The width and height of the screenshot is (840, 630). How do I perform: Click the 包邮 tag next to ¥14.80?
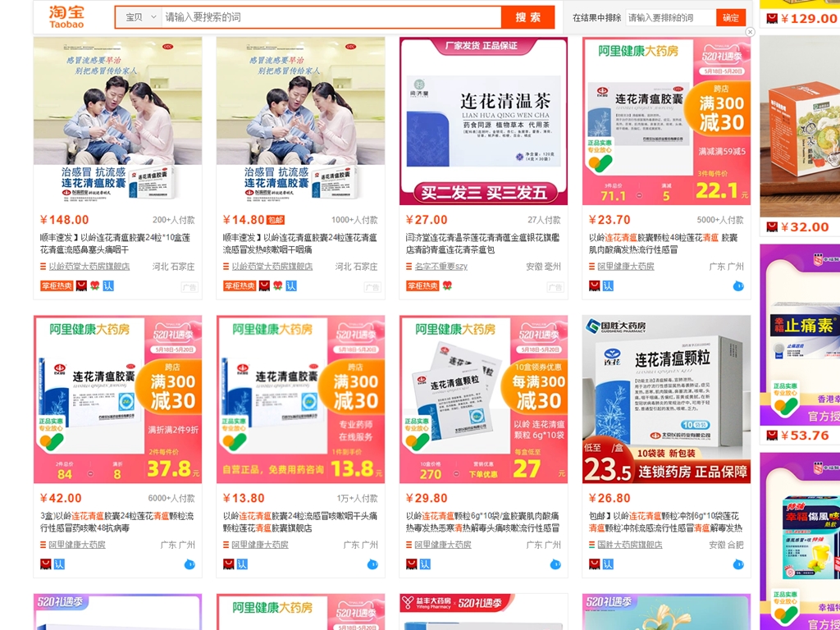click(x=276, y=220)
